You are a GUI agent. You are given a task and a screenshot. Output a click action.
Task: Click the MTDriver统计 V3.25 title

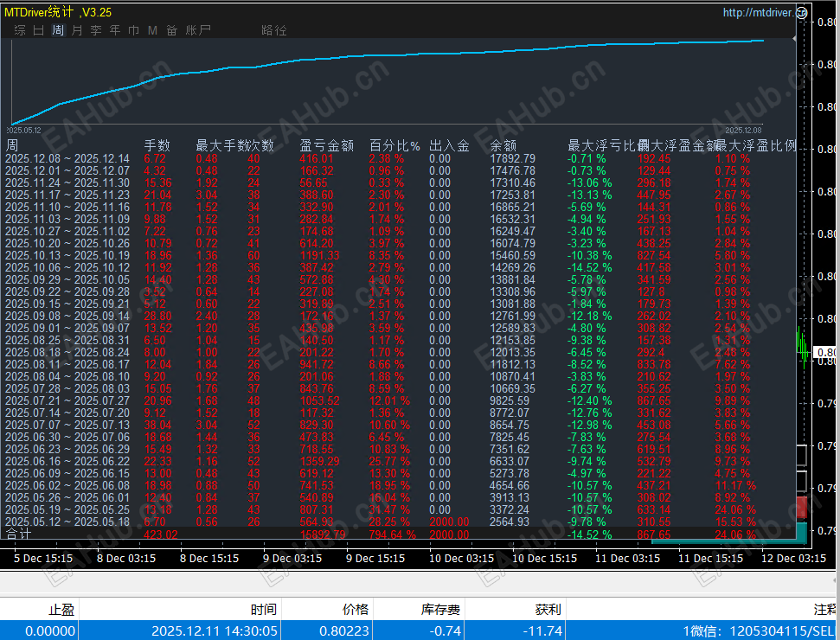58,12
